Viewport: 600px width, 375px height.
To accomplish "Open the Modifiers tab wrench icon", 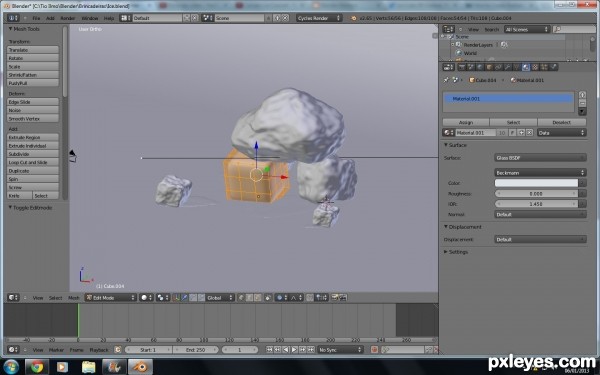I will [x=507, y=67].
